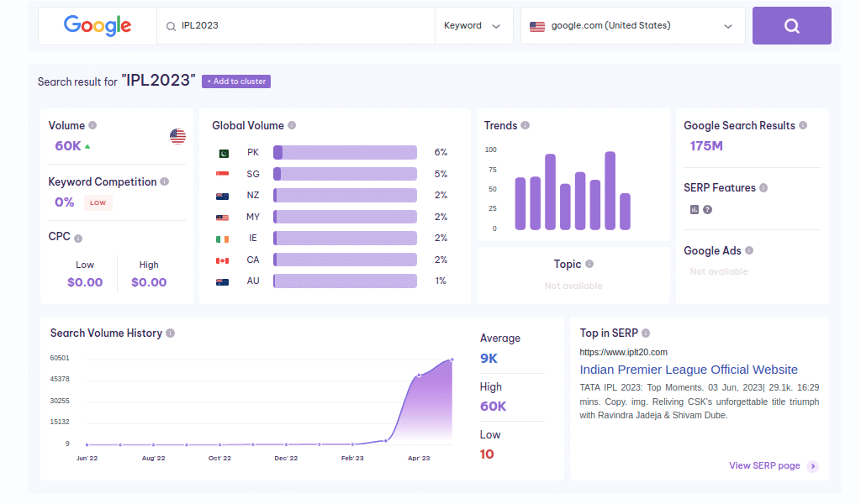Click the Australia flag in Global Volume
The width and height of the screenshot is (861, 504).
pos(222,282)
